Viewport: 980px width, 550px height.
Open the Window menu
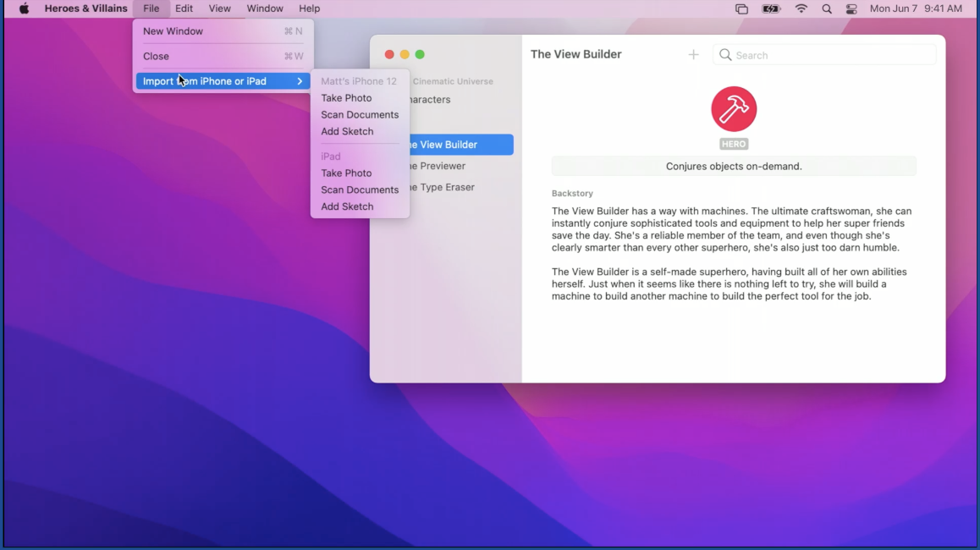(264, 8)
